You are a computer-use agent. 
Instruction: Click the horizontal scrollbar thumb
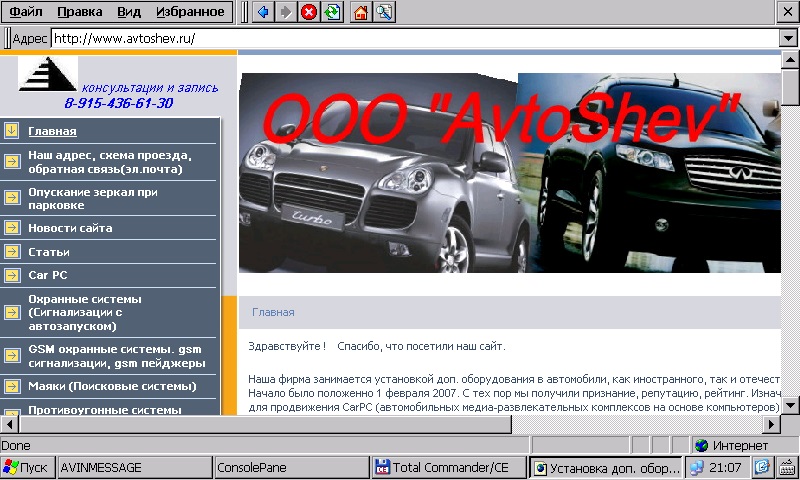(x=265, y=424)
